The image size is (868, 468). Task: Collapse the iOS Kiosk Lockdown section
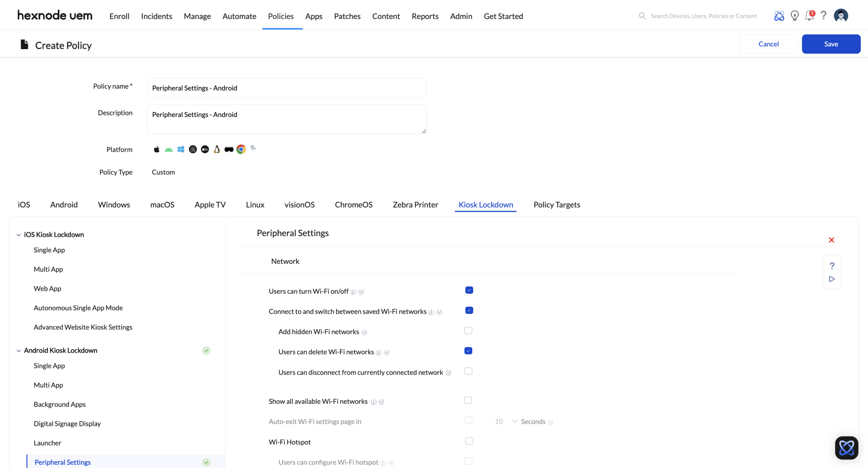tap(19, 235)
